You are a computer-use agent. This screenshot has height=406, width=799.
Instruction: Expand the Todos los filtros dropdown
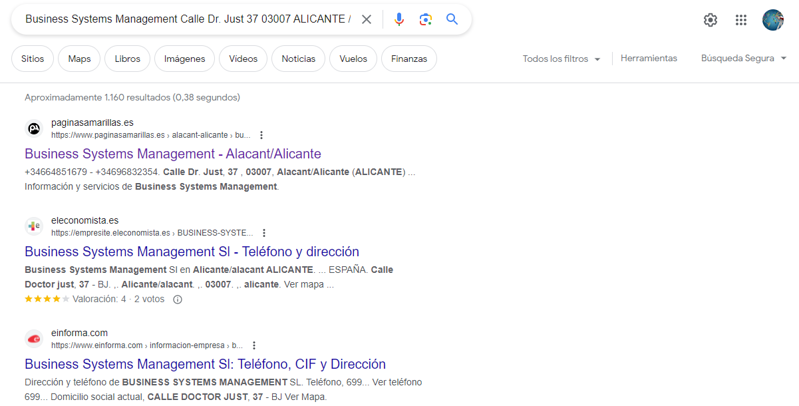coord(562,59)
